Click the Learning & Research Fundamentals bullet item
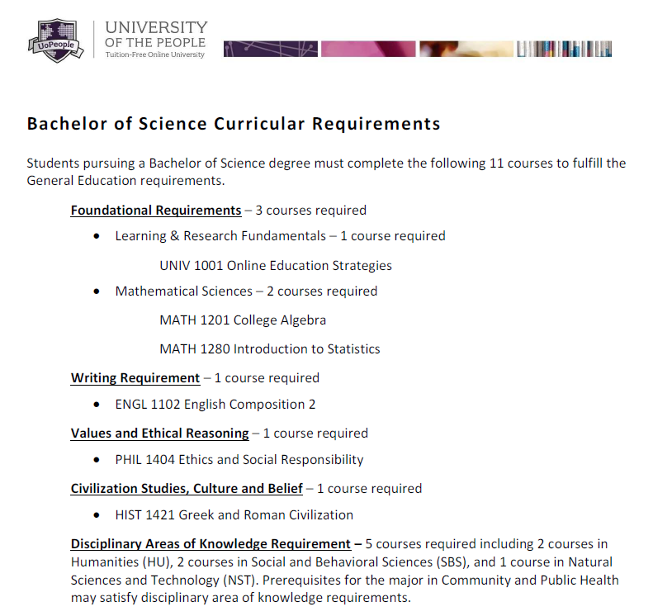 (x=280, y=236)
